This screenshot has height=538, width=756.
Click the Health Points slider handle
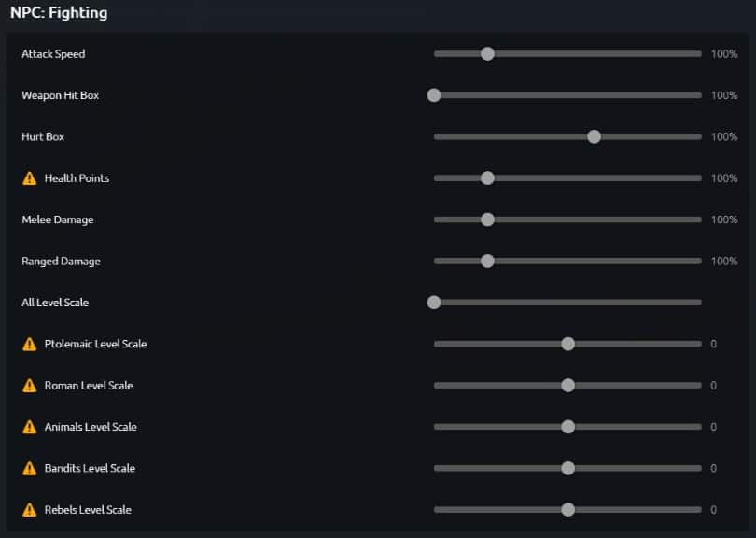(x=487, y=178)
